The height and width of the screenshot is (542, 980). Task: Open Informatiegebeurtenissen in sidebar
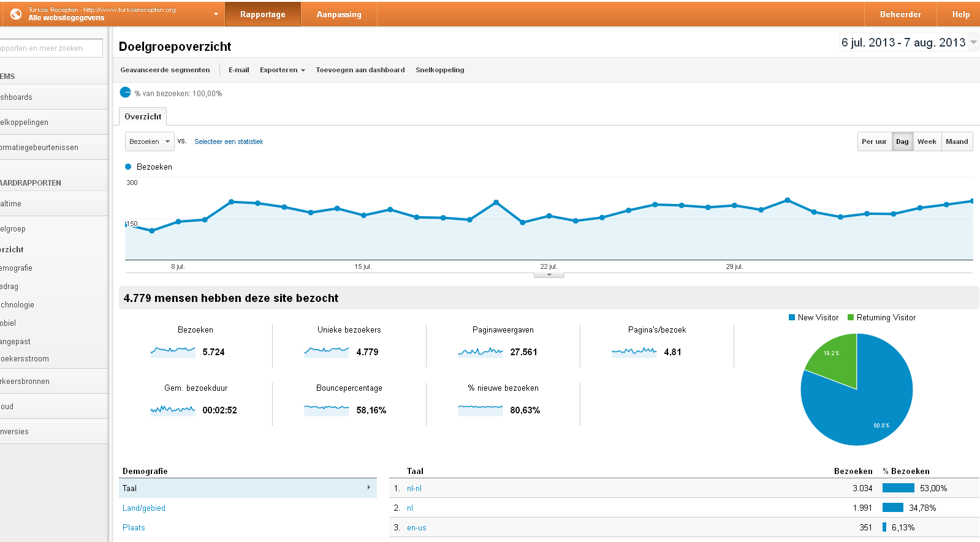click(54, 147)
